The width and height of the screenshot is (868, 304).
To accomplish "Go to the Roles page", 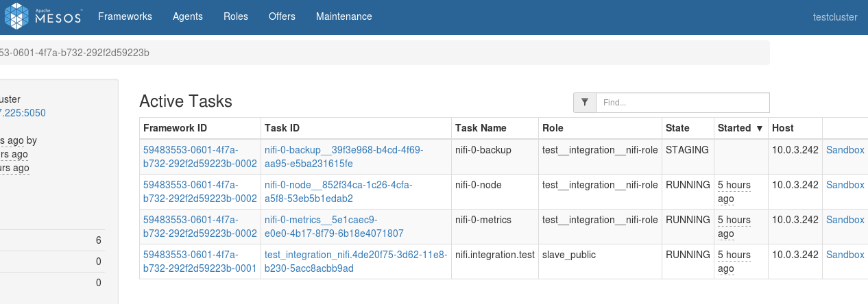I will click(x=236, y=16).
